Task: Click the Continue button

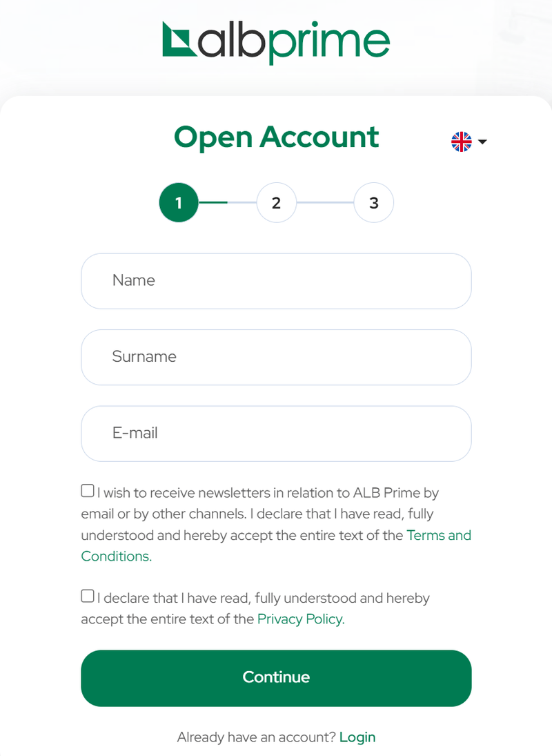Action: [276, 679]
